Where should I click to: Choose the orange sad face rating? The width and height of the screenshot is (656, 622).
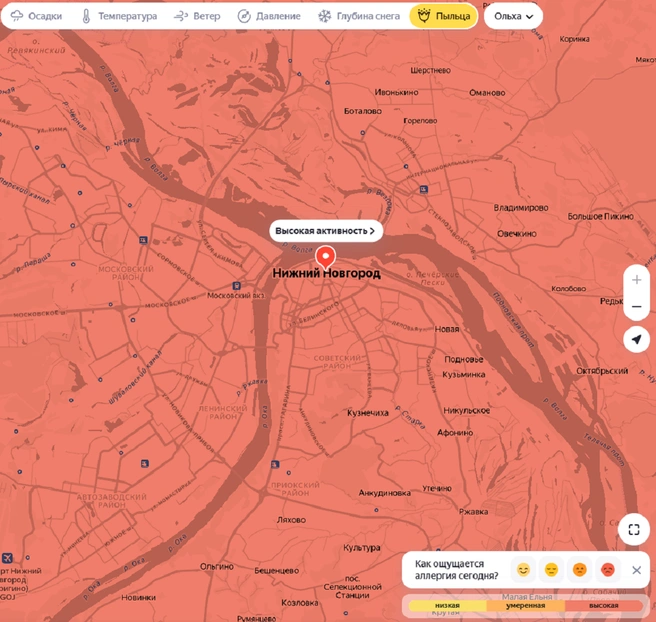579,569
